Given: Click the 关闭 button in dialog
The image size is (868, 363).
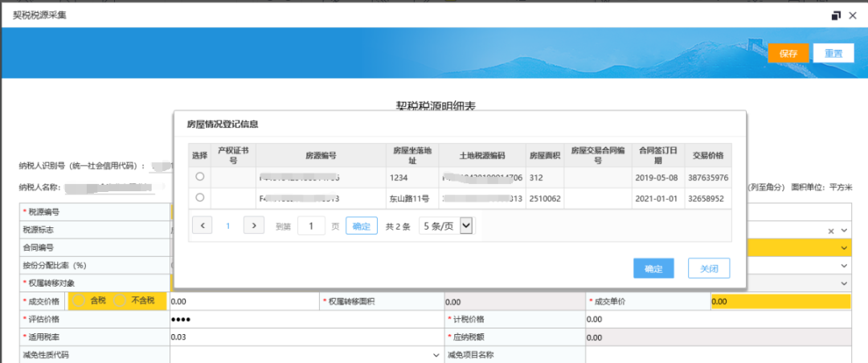Looking at the screenshot, I should click(709, 268).
